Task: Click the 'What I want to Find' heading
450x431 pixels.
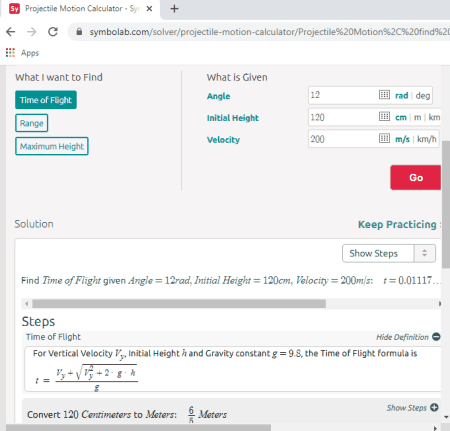Action: click(x=59, y=77)
